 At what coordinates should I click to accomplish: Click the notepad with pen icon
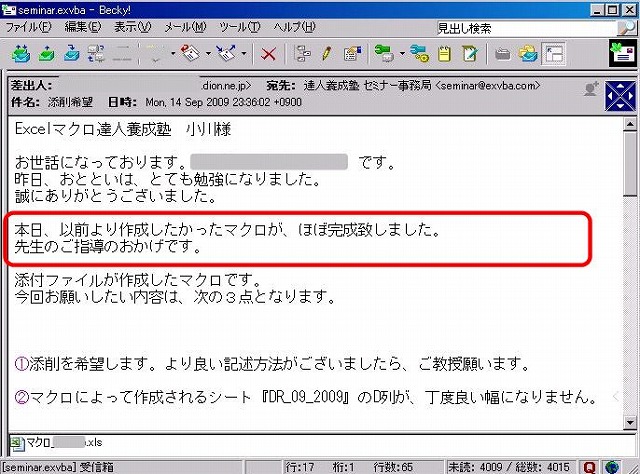[x=470, y=53]
